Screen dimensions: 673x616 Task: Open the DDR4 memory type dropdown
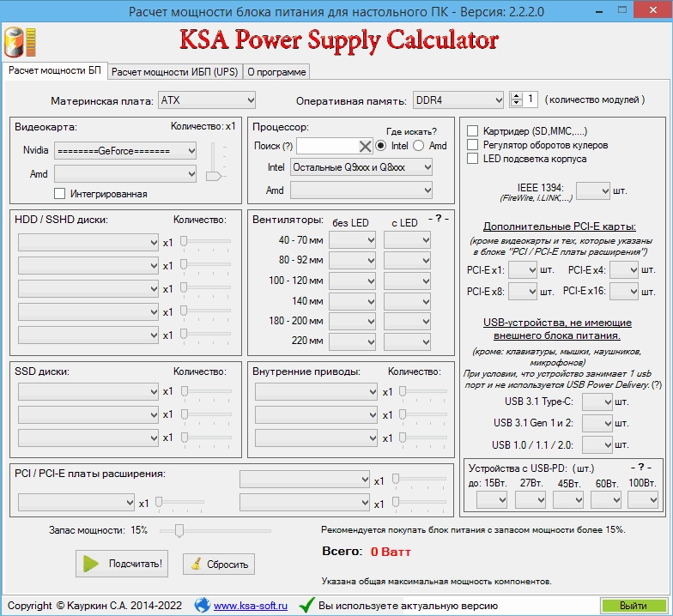(x=458, y=100)
